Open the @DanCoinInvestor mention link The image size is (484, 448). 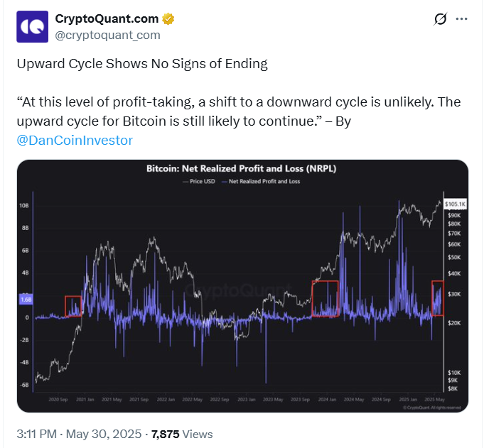pos(75,140)
